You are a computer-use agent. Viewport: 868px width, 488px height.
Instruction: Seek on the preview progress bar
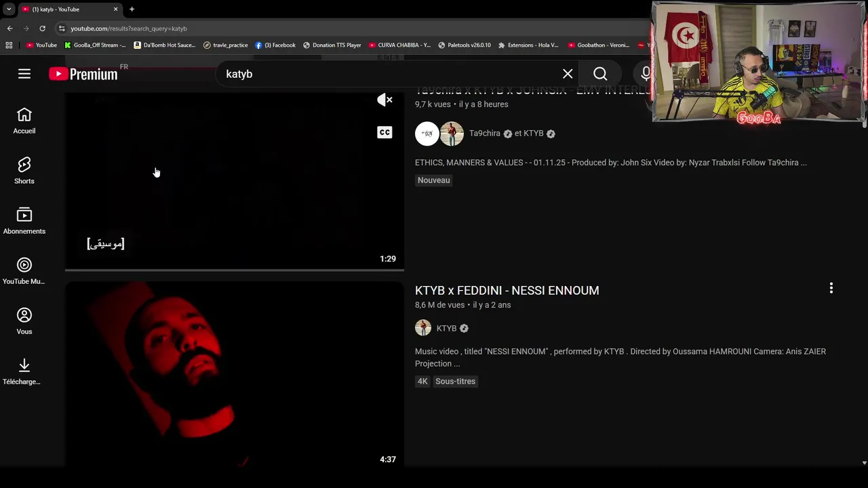[x=235, y=270]
